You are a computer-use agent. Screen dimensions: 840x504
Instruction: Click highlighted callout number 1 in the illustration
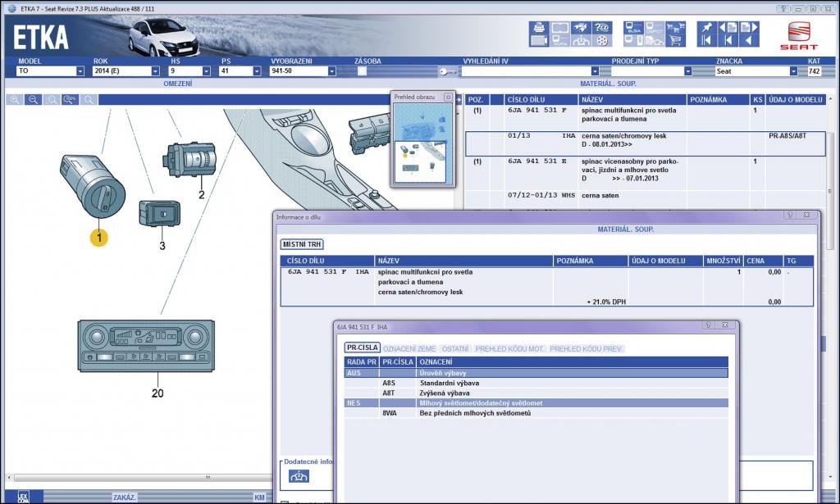tap(99, 237)
